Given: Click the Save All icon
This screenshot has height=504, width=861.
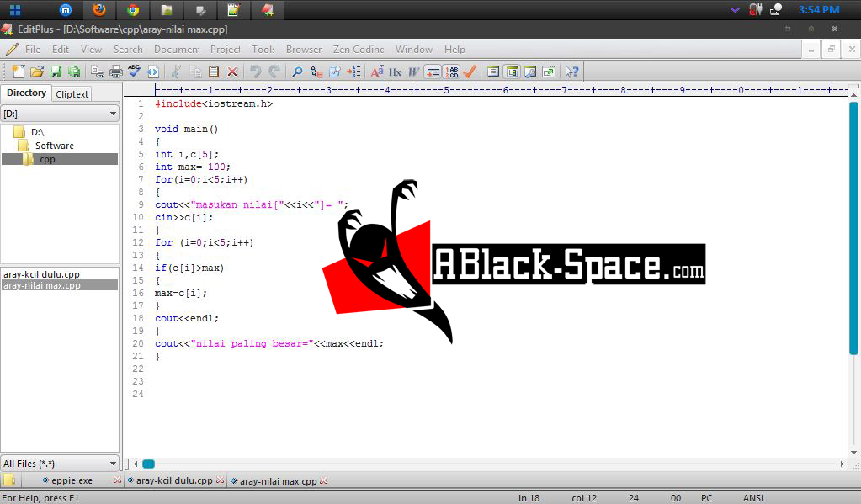Looking at the screenshot, I should pyautogui.click(x=73, y=72).
